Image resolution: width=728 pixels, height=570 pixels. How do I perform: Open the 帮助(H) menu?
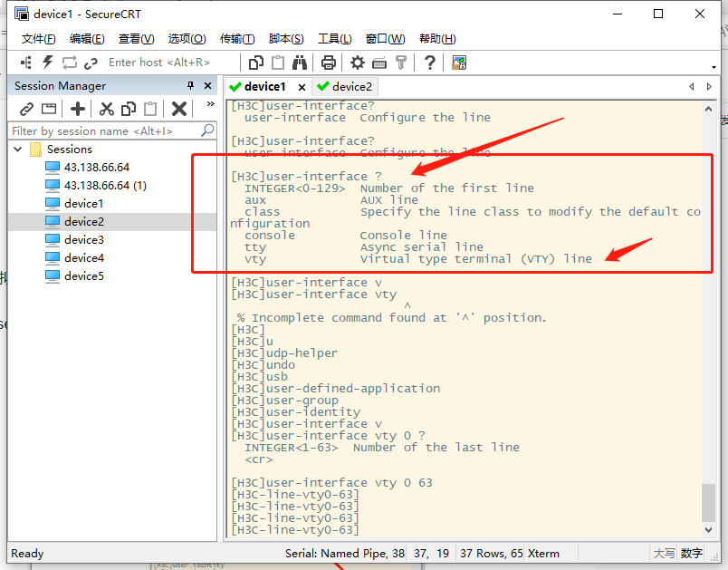437,39
